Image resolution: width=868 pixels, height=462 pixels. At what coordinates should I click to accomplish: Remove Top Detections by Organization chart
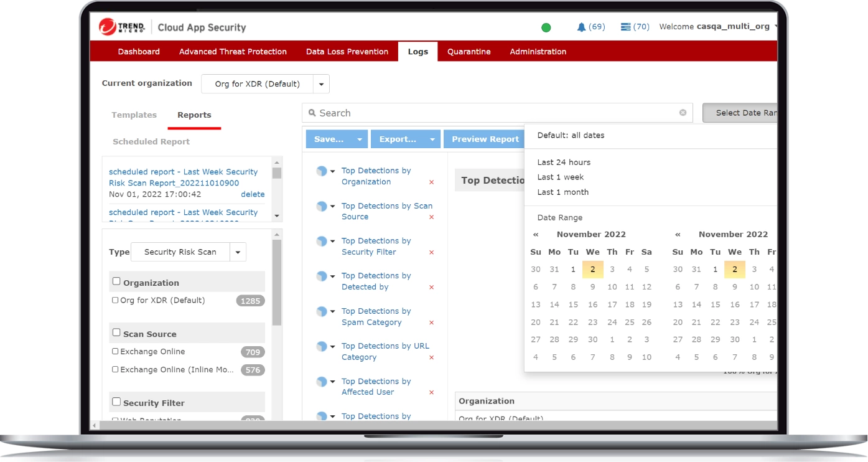431,182
